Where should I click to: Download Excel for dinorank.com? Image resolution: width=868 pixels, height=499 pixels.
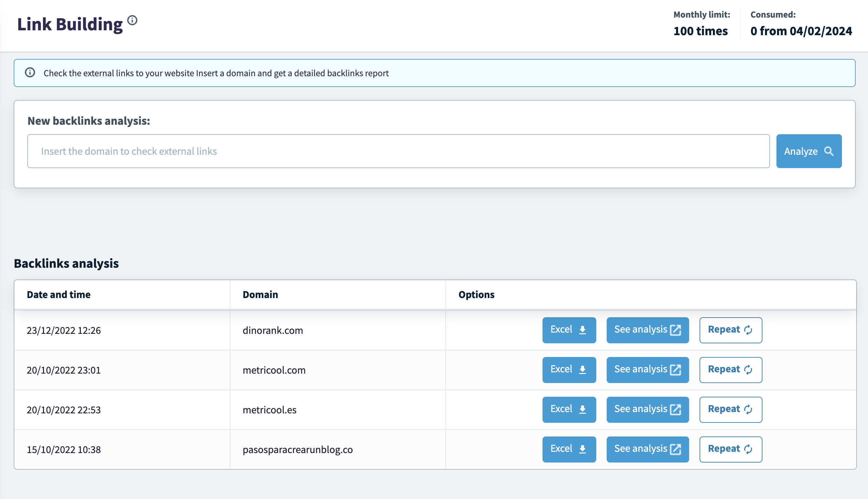pyautogui.click(x=569, y=330)
